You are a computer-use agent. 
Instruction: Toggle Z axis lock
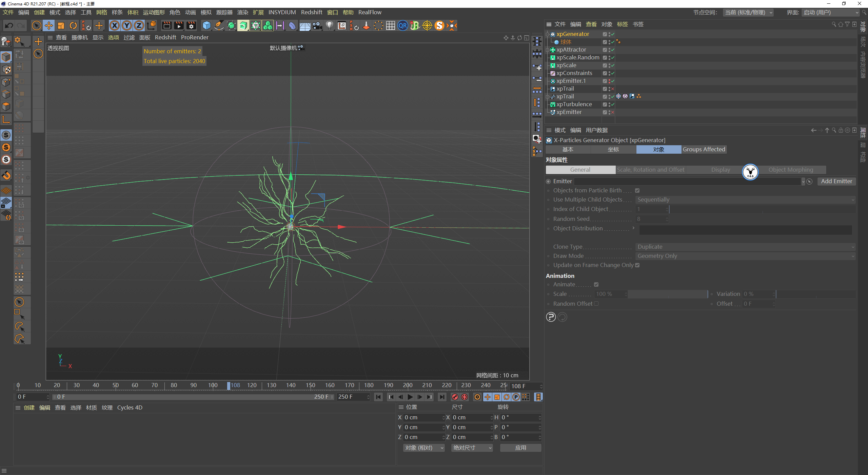click(x=139, y=25)
